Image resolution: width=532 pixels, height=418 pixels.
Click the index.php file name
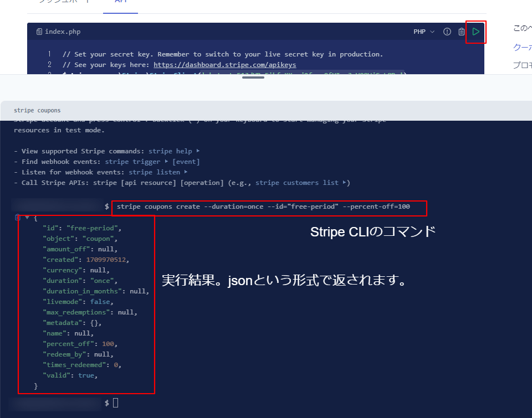click(x=63, y=32)
